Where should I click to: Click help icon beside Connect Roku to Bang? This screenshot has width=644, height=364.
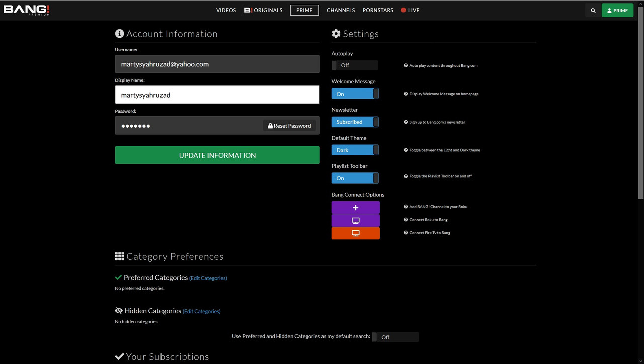[x=406, y=220]
